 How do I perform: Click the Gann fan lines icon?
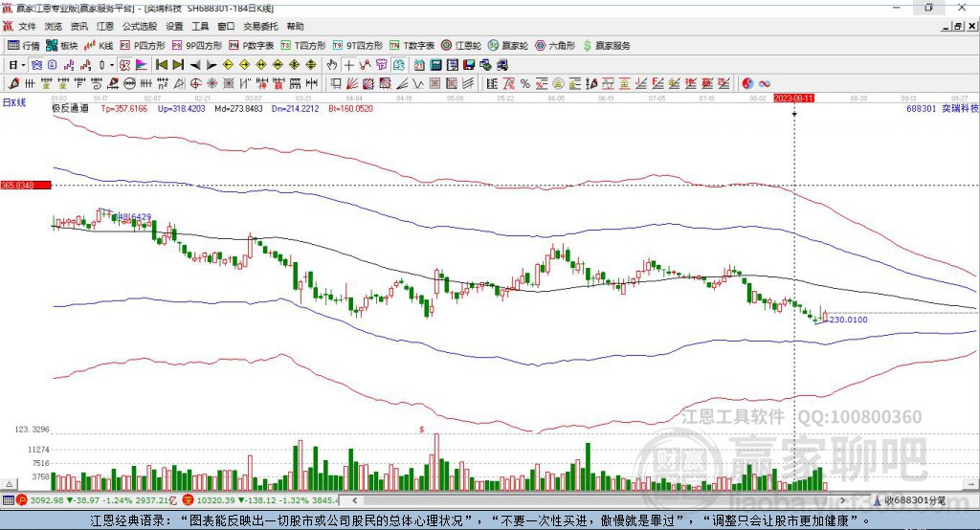pyautogui.click(x=352, y=83)
